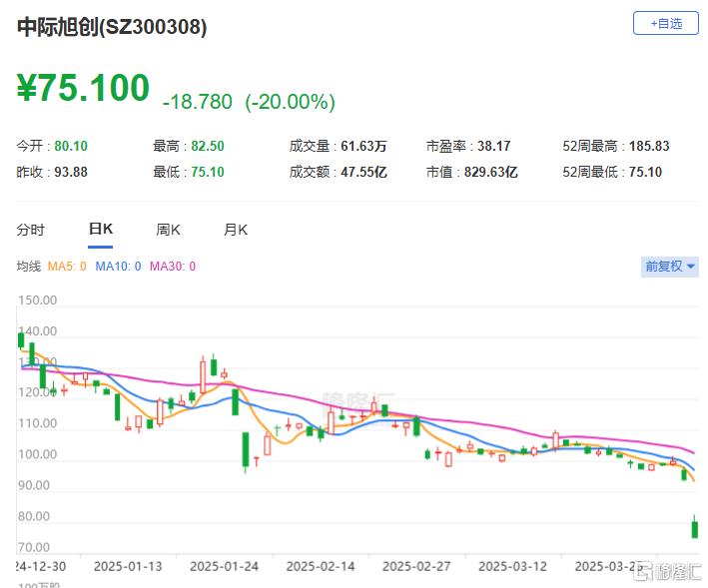Click the 2025-02-14 date axis label

321,566
